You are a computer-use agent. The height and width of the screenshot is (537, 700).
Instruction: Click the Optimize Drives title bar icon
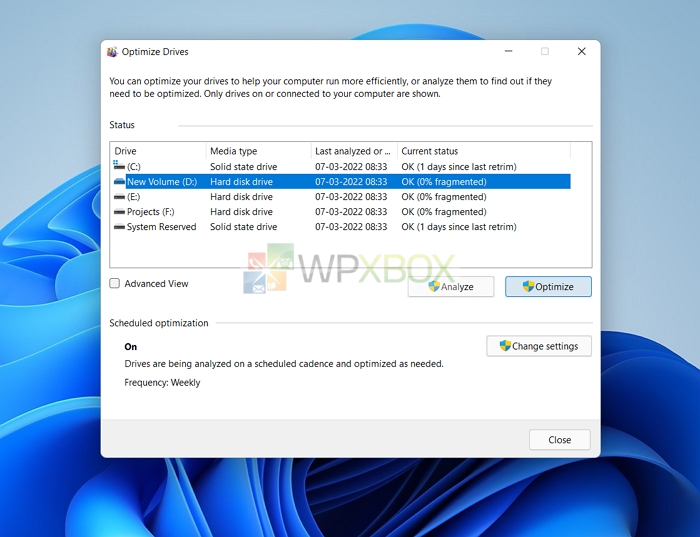(112, 52)
